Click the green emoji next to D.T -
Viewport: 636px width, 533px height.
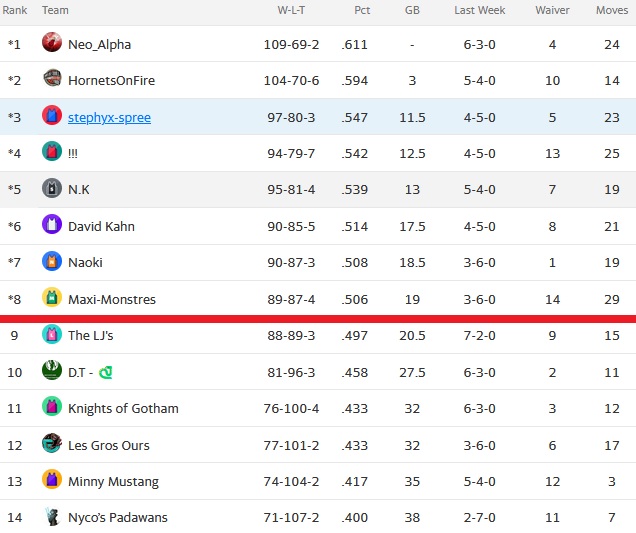tap(105, 372)
